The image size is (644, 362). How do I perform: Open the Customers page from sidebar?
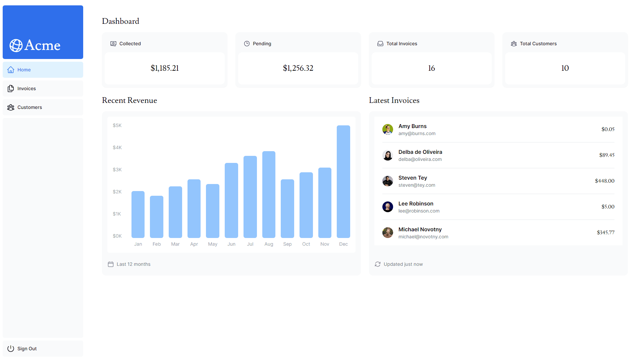pyautogui.click(x=30, y=107)
